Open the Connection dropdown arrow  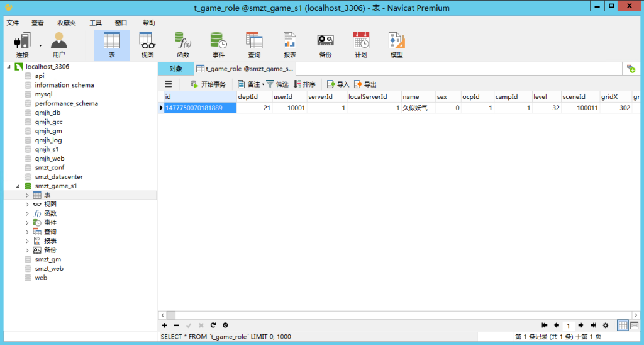pyautogui.click(x=40, y=45)
